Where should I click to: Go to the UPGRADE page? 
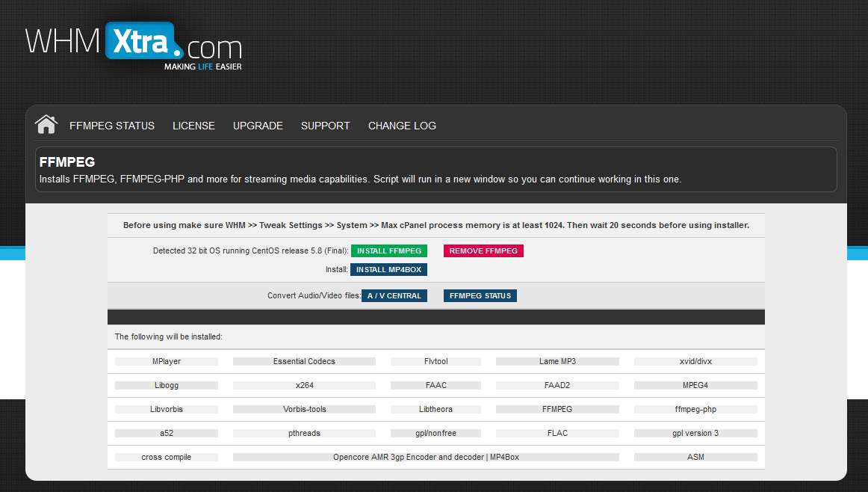tap(258, 126)
